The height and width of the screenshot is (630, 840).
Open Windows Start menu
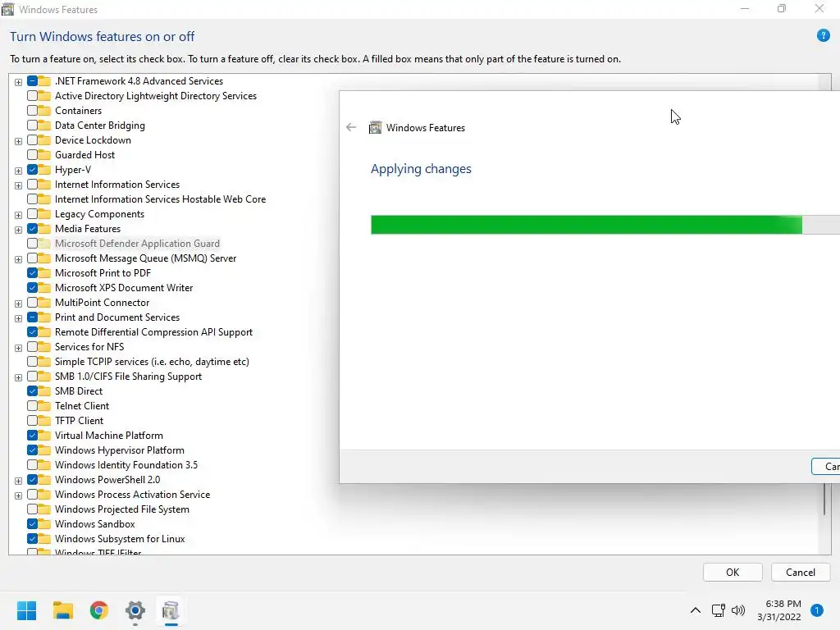click(x=26, y=610)
